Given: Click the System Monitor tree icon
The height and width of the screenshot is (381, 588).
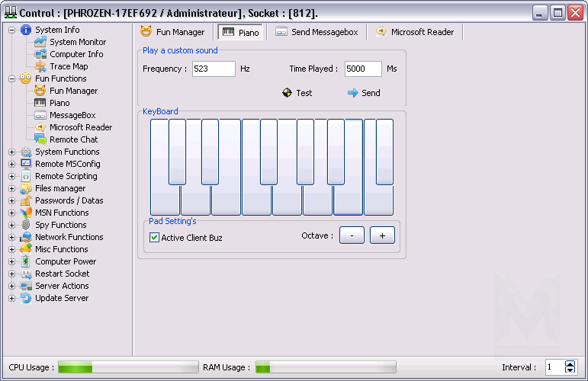Looking at the screenshot, I should (x=40, y=42).
